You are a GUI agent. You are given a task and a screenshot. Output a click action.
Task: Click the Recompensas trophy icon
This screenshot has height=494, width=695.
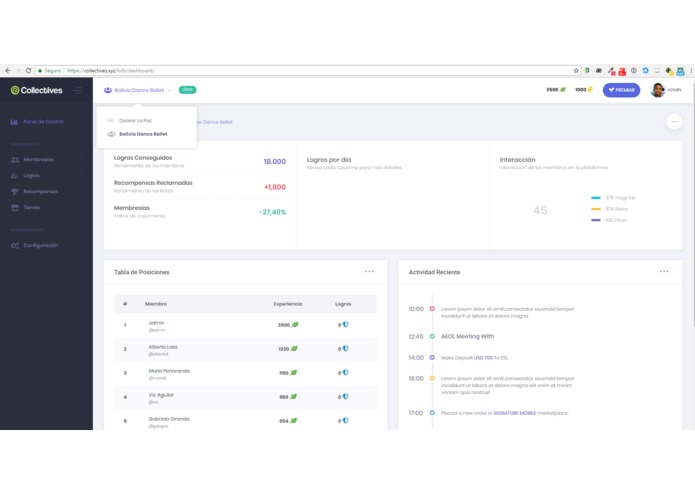15,191
